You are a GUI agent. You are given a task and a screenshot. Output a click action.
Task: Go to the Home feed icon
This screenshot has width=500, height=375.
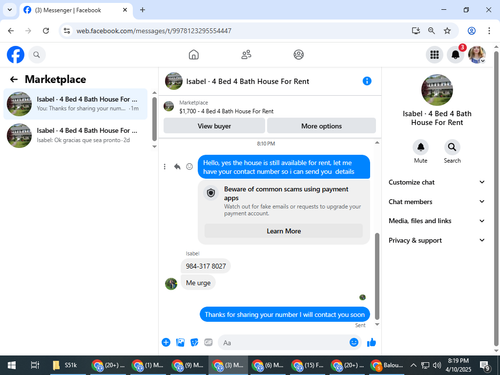(194, 54)
